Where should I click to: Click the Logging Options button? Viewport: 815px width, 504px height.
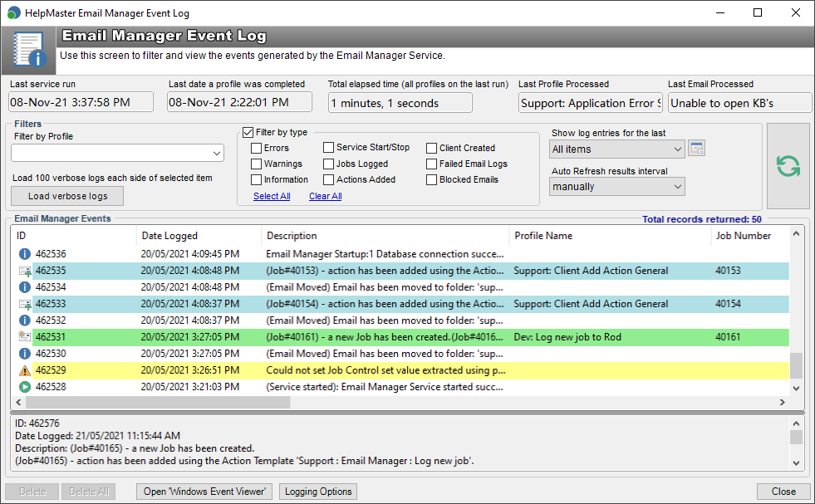coord(318,492)
